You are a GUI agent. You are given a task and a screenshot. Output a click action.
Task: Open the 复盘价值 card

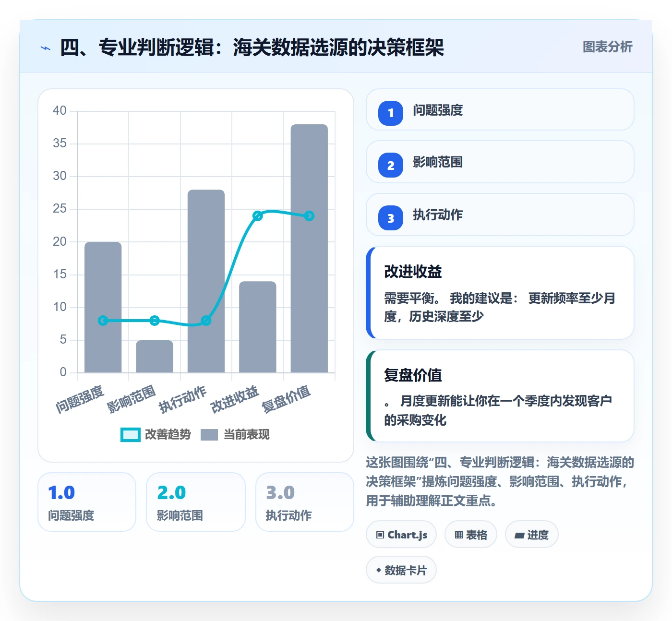coord(500,396)
